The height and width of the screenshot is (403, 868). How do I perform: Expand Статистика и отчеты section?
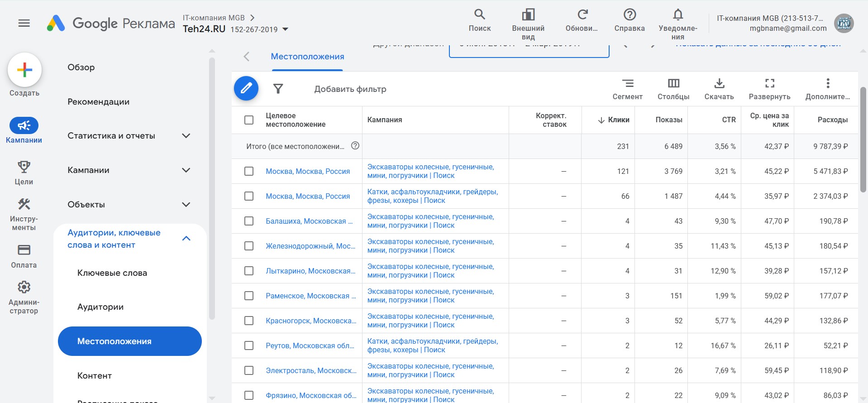186,136
